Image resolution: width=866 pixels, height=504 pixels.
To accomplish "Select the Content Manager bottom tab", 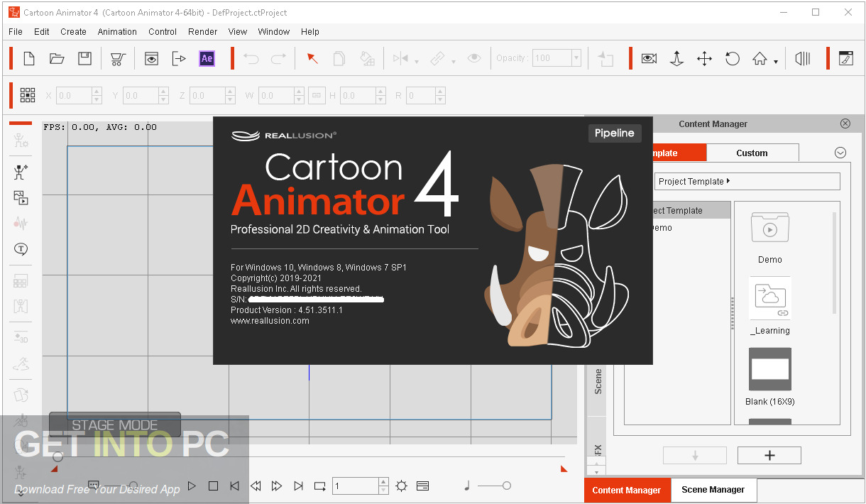I will pos(627,490).
